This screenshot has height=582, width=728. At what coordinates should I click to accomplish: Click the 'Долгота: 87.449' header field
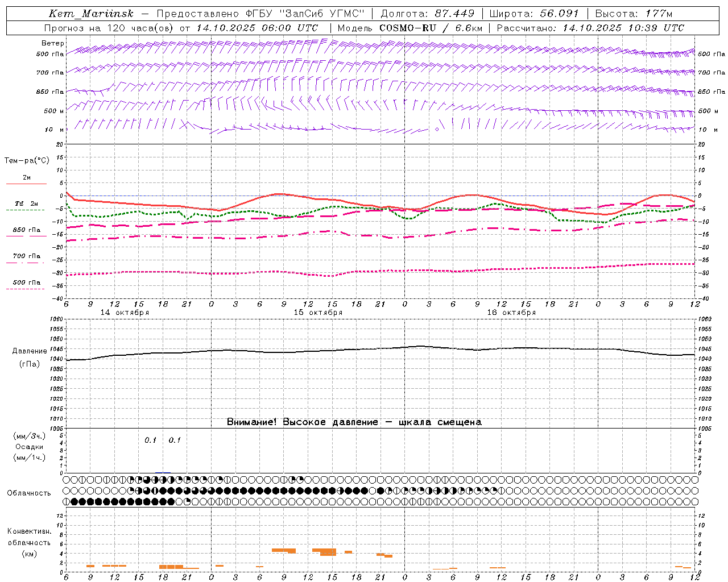coord(427,14)
